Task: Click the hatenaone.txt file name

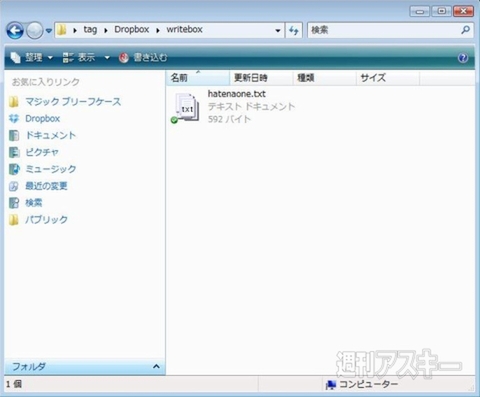Action: 237,94
